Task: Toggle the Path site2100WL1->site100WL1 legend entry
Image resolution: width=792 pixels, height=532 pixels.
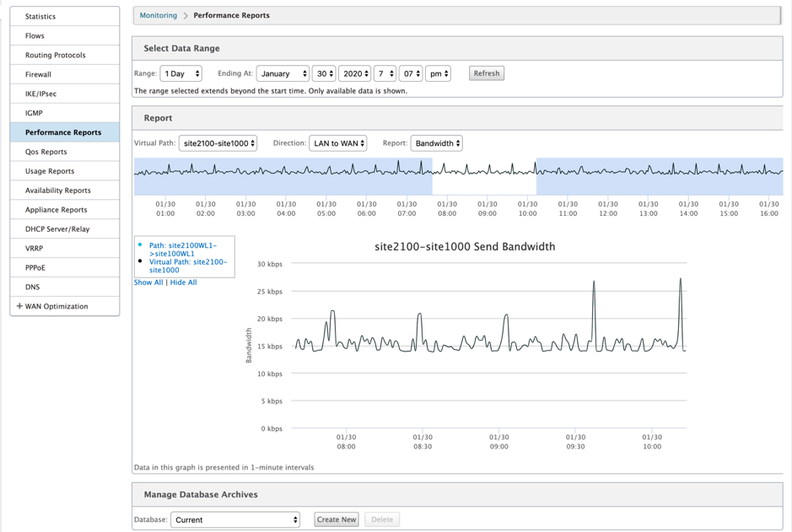Action: pyautogui.click(x=183, y=250)
